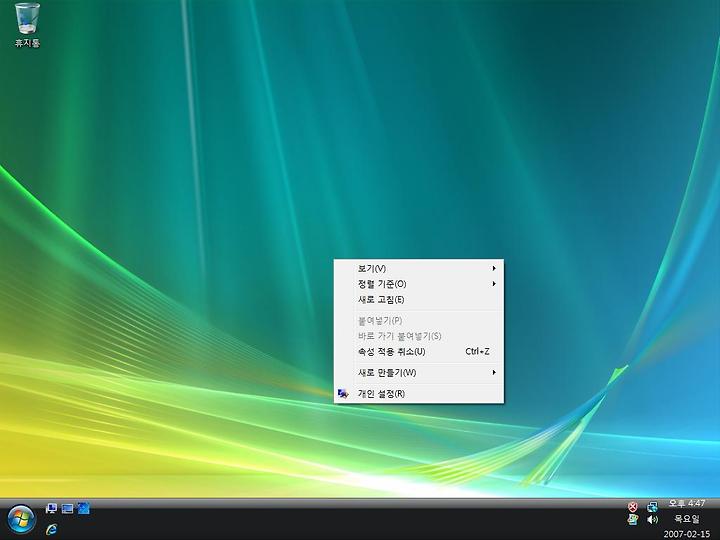The image size is (720, 540).
Task: Launch Internet Explorer from quick launch
Action: tap(51, 529)
